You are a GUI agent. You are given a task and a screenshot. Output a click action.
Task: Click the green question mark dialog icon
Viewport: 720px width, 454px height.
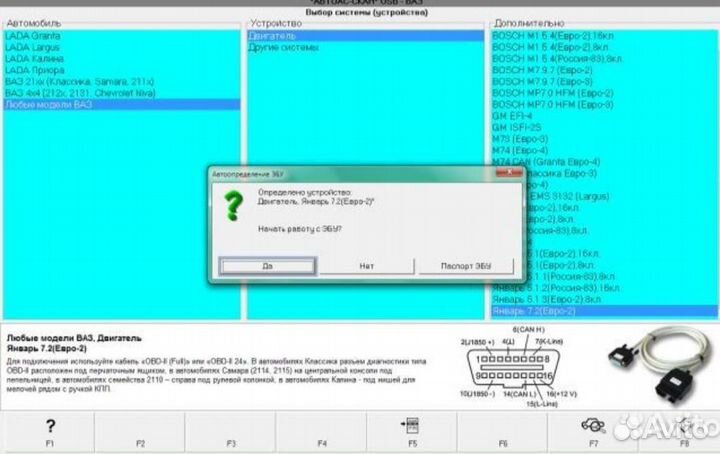click(233, 208)
